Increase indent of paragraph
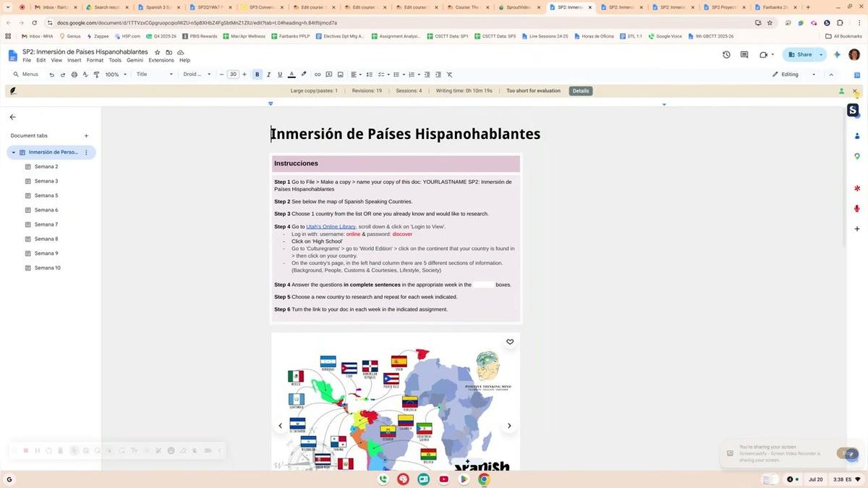The height and width of the screenshot is (488, 868). tap(438, 75)
